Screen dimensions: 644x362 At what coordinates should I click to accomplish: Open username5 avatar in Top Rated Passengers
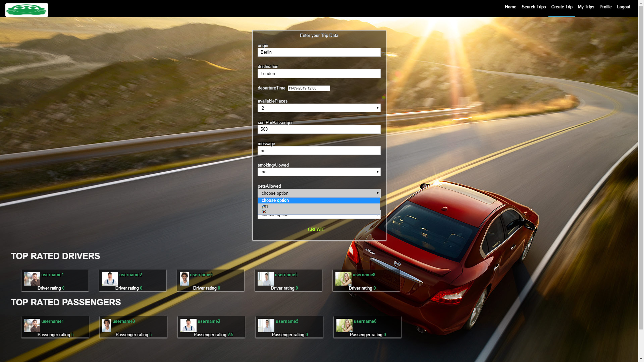266,325
